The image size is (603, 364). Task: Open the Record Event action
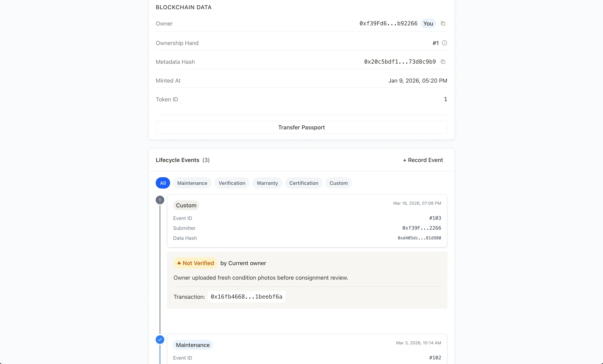pyautogui.click(x=423, y=160)
